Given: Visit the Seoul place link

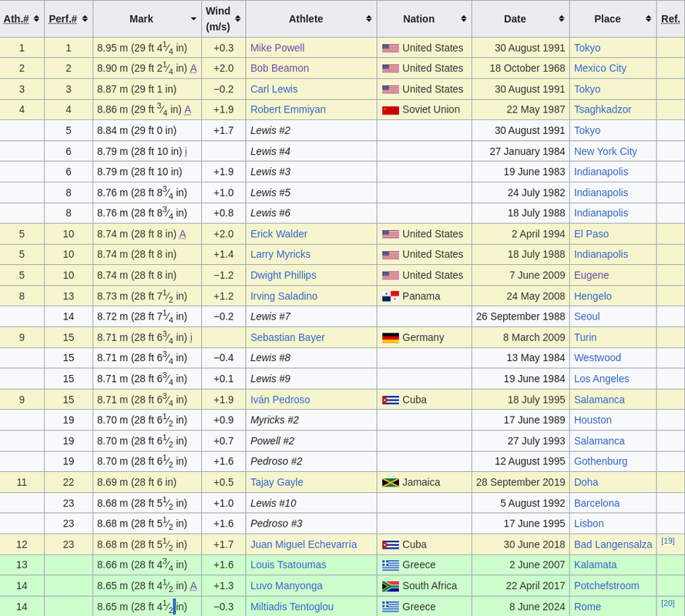Looking at the screenshot, I should coord(586,316).
